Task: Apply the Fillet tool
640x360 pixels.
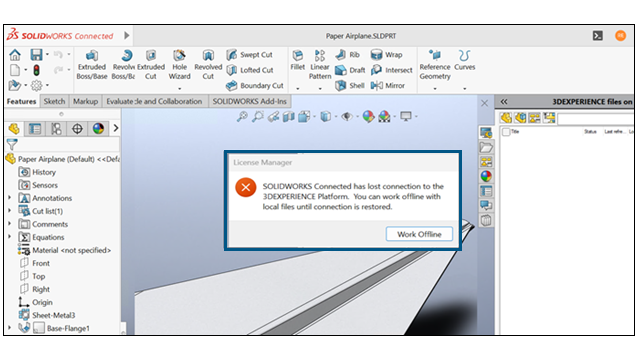Action: [x=298, y=60]
